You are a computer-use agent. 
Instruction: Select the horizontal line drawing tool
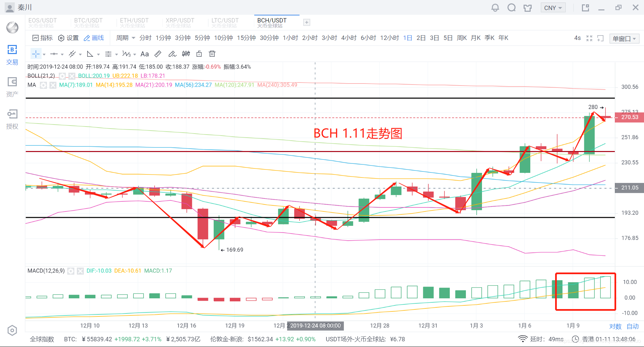[x=54, y=54]
